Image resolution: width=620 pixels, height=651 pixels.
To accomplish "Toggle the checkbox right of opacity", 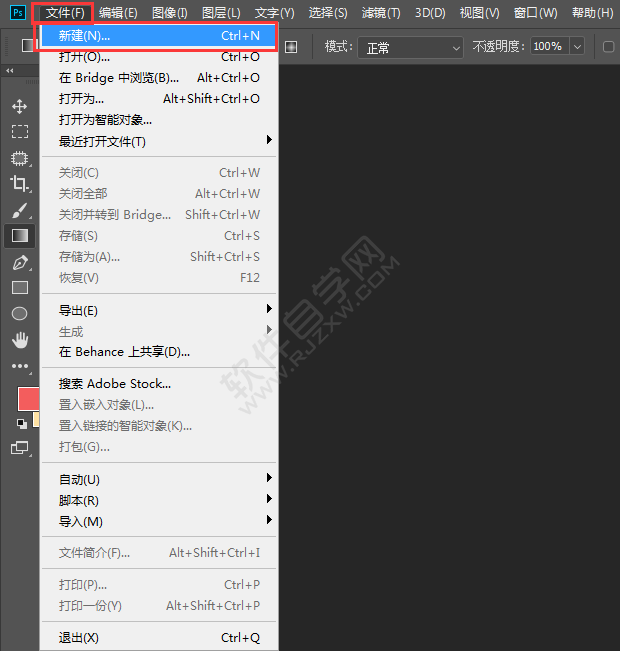I will click(x=608, y=46).
